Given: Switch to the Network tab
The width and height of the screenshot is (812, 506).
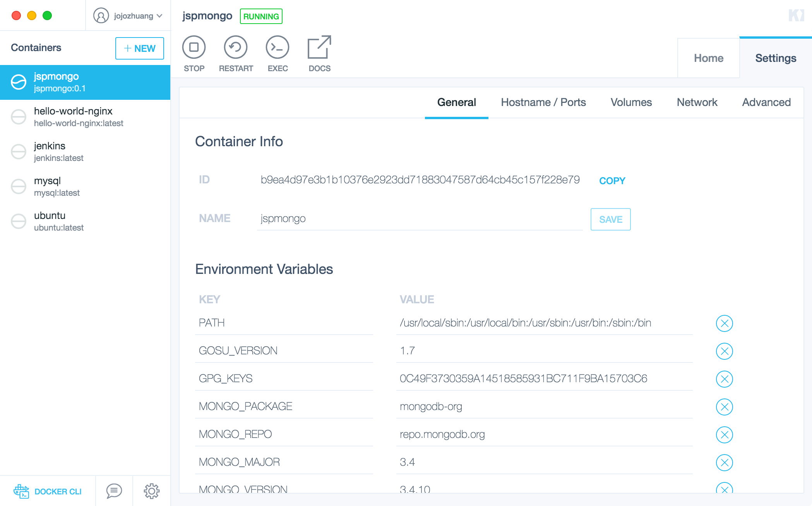Looking at the screenshot, I should coord(697,102).
